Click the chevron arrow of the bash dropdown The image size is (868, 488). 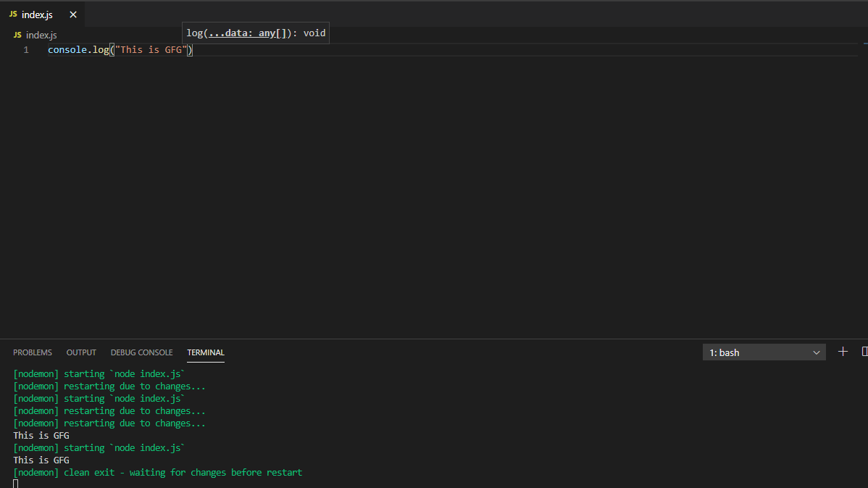817,352
